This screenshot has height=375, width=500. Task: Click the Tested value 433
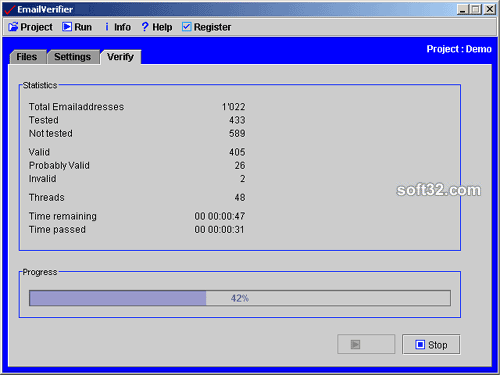point(237,120)
